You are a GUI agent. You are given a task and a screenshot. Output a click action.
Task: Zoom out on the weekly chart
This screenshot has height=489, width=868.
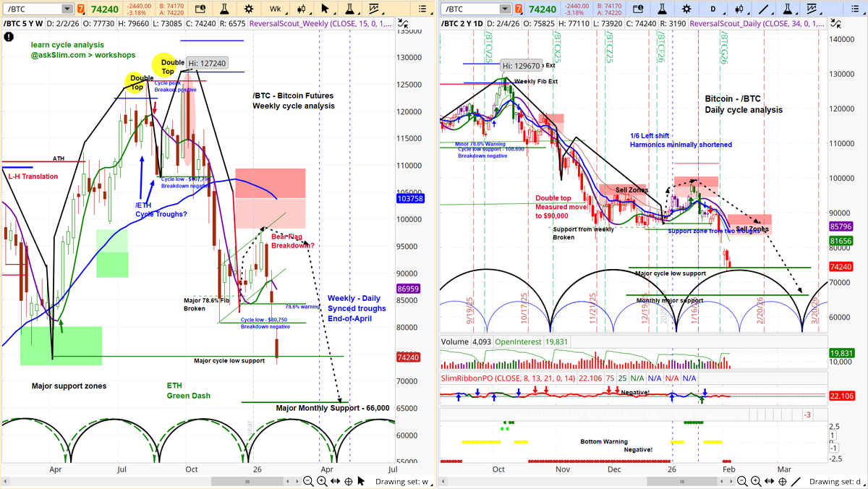click(x=309, y=481)
